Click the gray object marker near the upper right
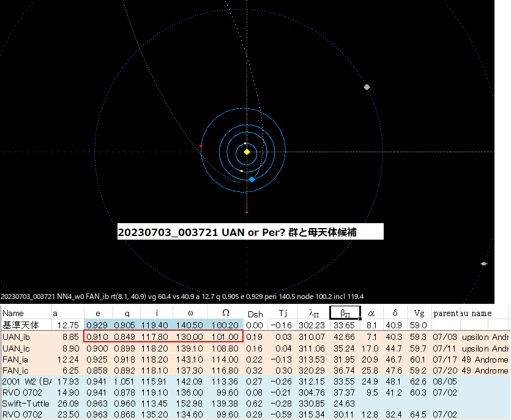The width and height of the screenshot is (511, 420). [x=366, y=87]
